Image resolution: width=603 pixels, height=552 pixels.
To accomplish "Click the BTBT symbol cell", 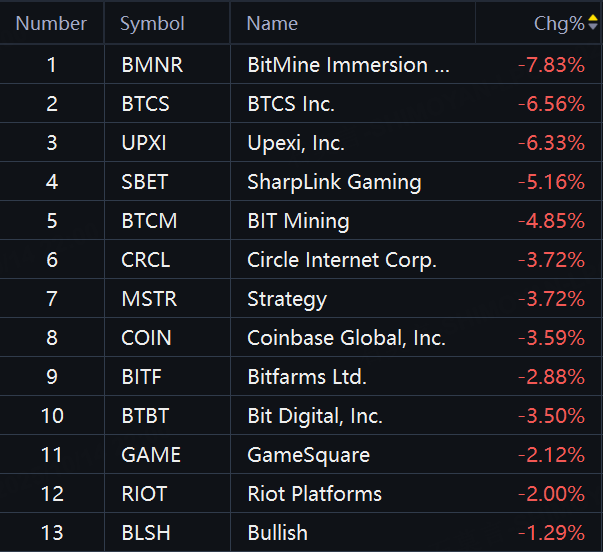I will tap(167, 416).
